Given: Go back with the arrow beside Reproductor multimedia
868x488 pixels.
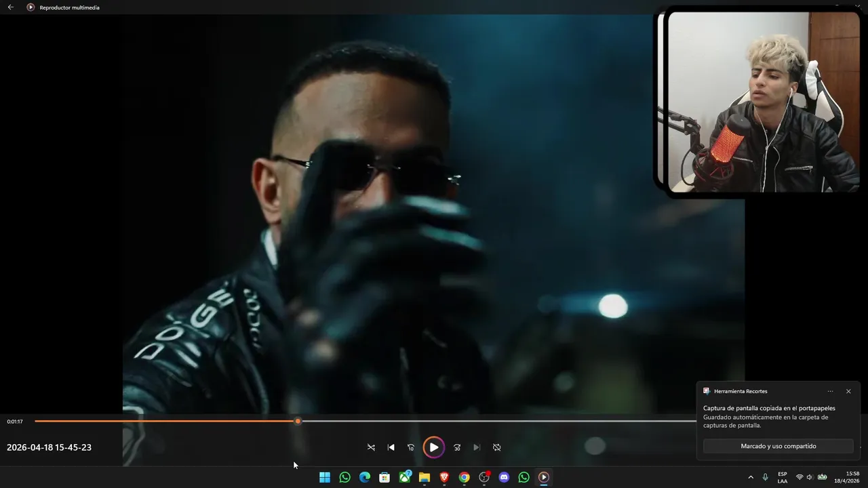Looking at the screenshot, I should [x=10, y=7].
